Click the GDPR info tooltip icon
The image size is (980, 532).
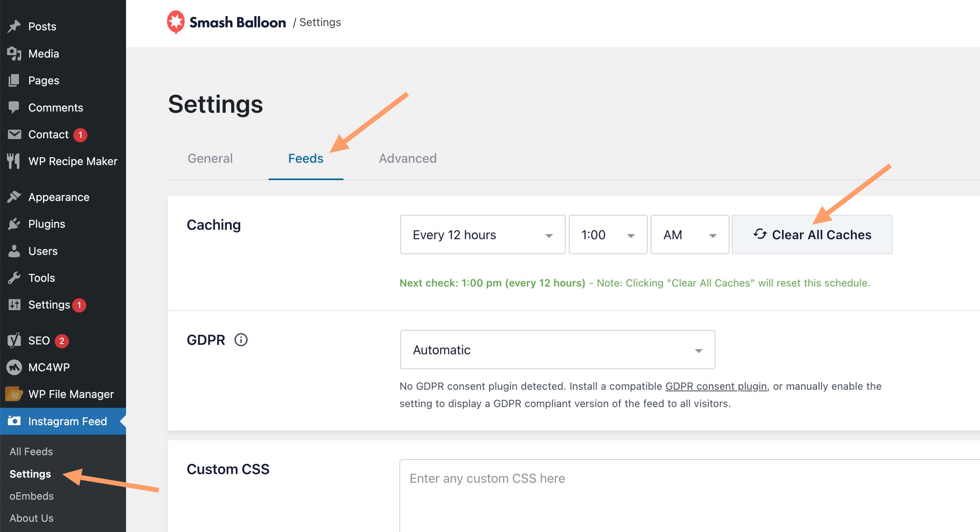(x=241, y=340)
